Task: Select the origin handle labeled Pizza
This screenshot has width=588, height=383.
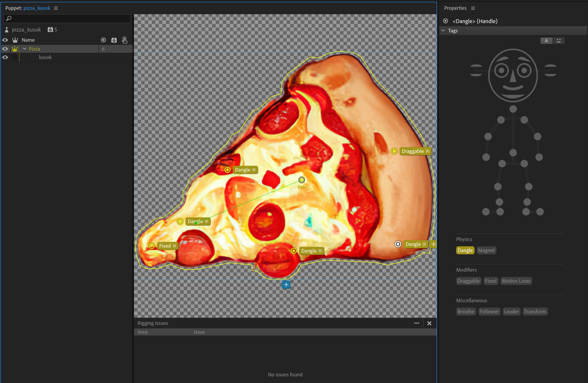Action: point(301,180)
